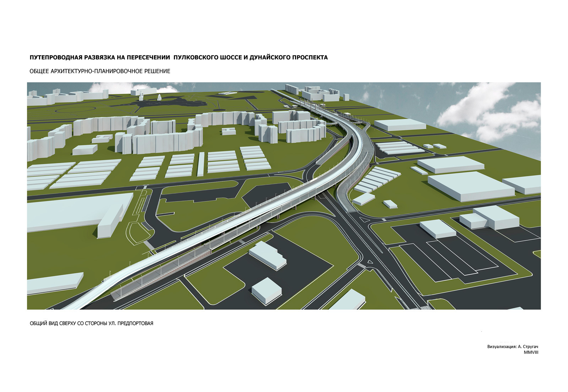568x392 pixels.
Task: Click the subtitle «ОБЩЕЕ АРХИТЕКТУРНО-ПЛАНИРОВОЧНОЕ РЕШЕНИЕ»
Action: click(x=100, y=71)
